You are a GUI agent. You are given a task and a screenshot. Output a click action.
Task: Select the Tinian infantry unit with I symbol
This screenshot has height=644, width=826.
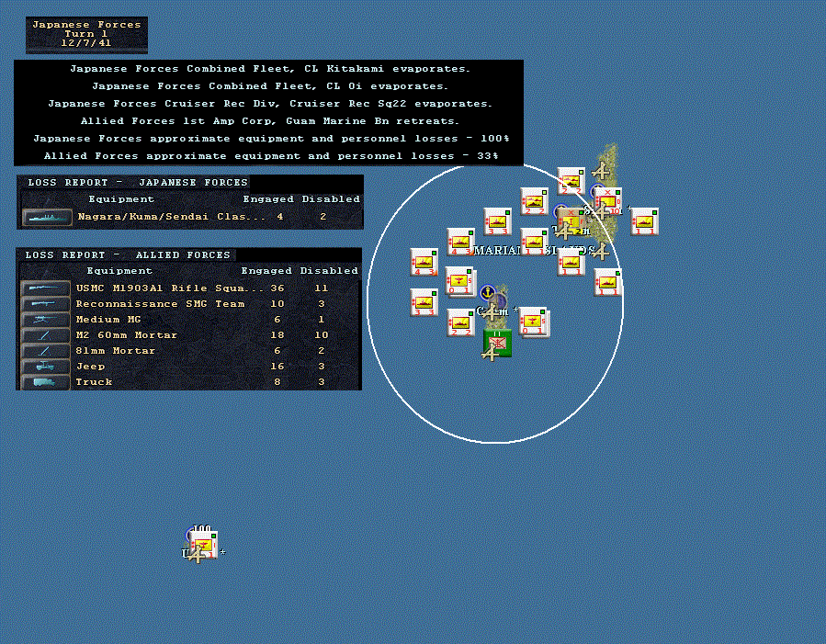[571, 221]
